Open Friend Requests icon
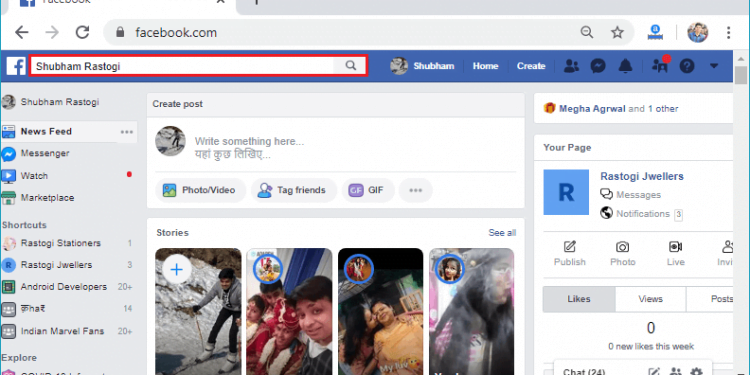 (571, 66)
